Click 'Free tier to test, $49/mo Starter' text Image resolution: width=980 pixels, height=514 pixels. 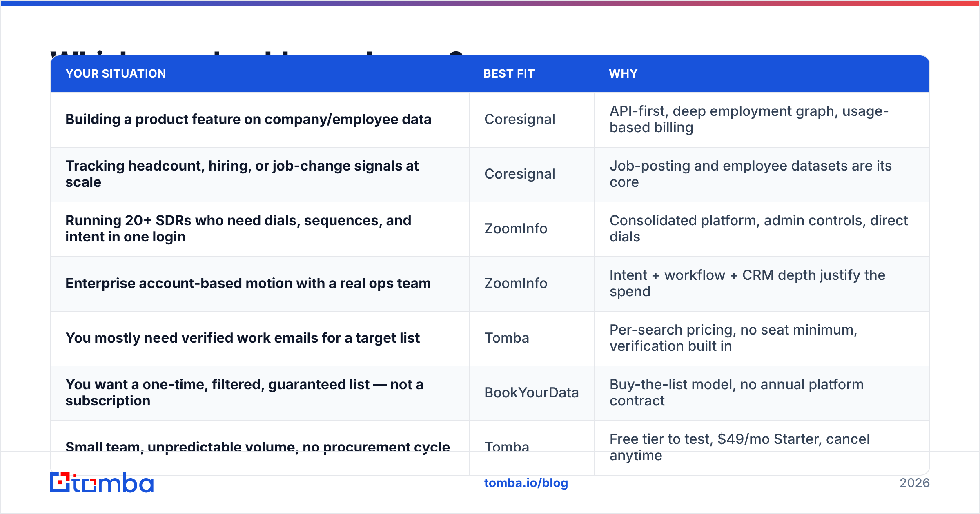tap(739, 447)
